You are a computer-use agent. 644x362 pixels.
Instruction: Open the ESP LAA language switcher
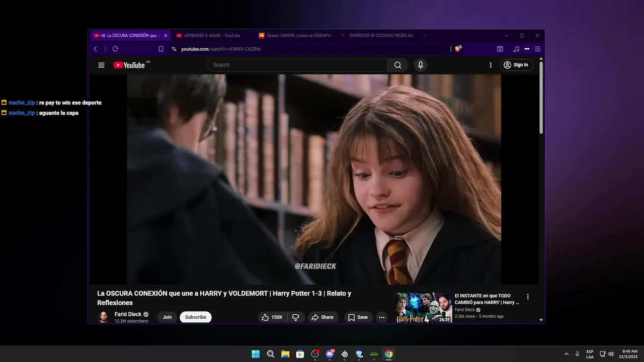point(590,354)
